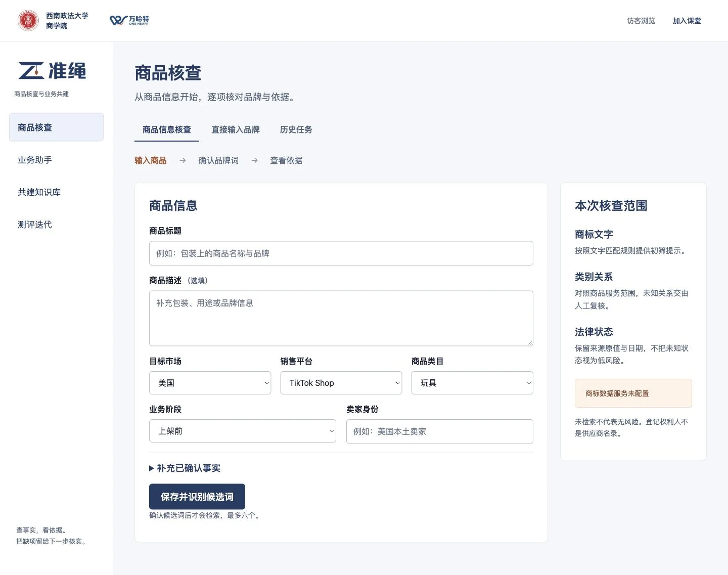This screenshot has width=728, height=575.
Task: Click the 查看依据 step
Action: (286, 160)
